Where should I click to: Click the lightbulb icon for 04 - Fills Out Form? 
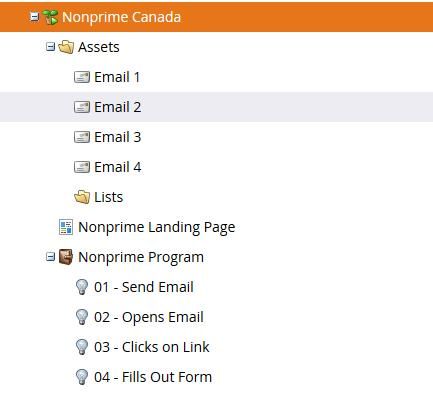click(x=82, y=377)
